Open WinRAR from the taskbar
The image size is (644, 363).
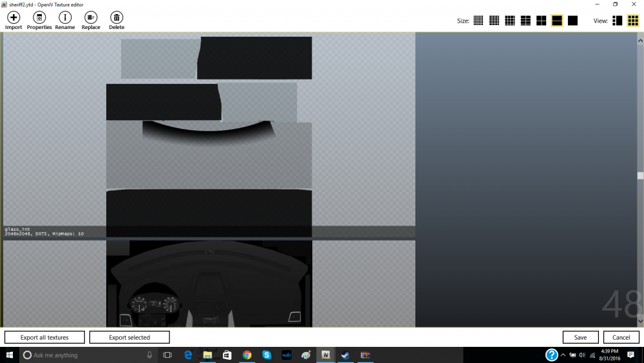tap(365, 355)
